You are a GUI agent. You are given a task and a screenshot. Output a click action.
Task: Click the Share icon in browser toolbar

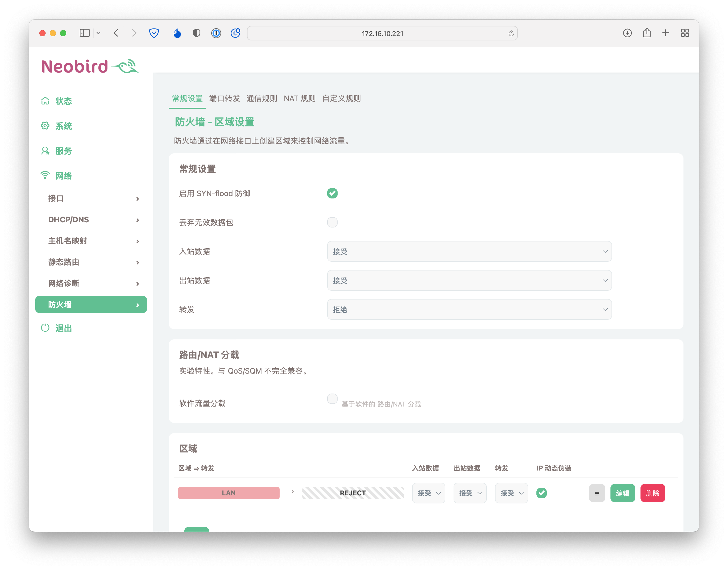[x=647, y=33]
